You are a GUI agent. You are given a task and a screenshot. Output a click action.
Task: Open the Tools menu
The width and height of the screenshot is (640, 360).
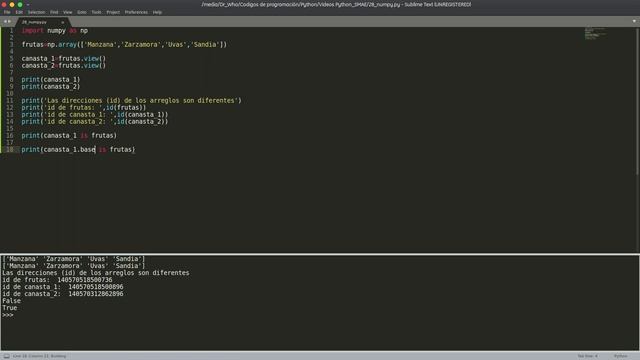click(x=96, y=12)
